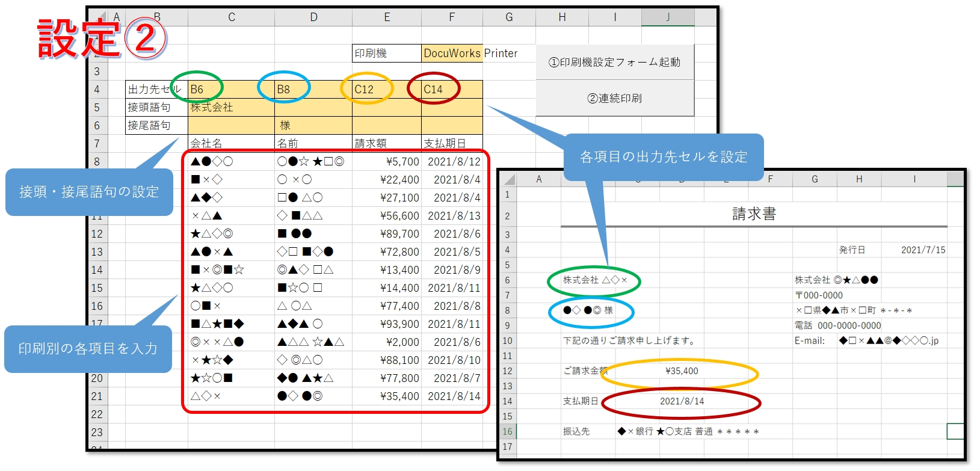Select row 12 header in list sheet
This screenshot has height=471, width=980.
[x=97, y=233]
